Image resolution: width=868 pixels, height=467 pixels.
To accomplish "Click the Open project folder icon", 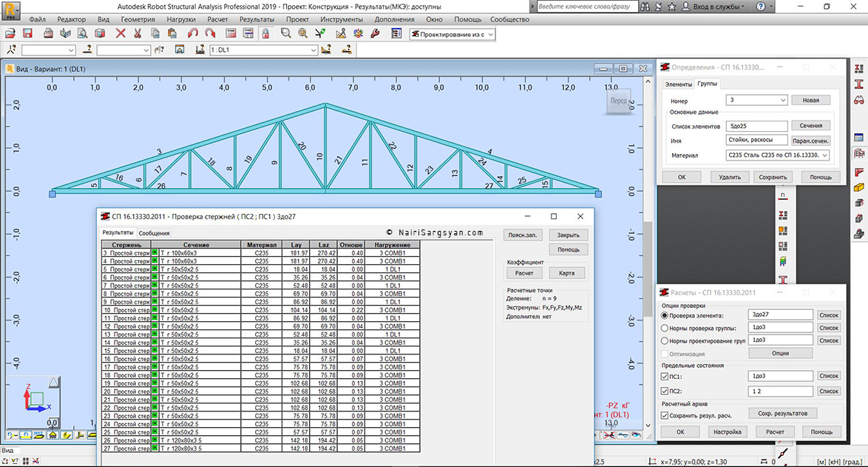I will (x=10, y=34).
